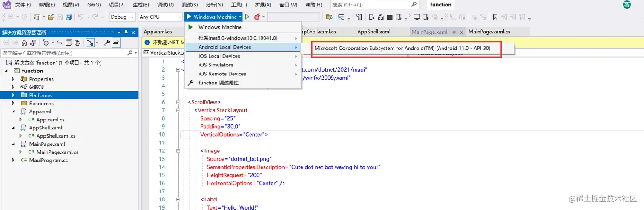Click the Find in Files folder icon
644x210 pixels.
tap(329, 17)
